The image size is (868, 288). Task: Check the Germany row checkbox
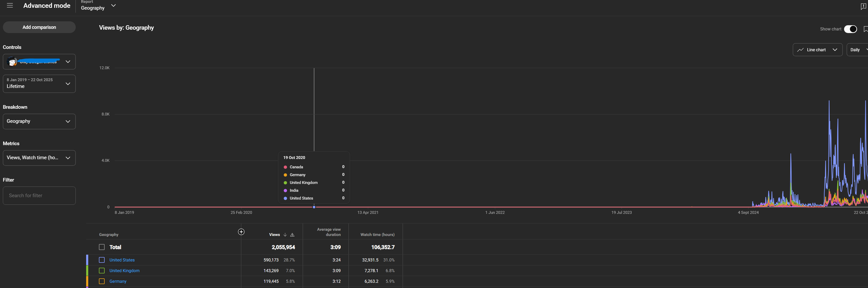pyautogui.click(x=102, y=281)
